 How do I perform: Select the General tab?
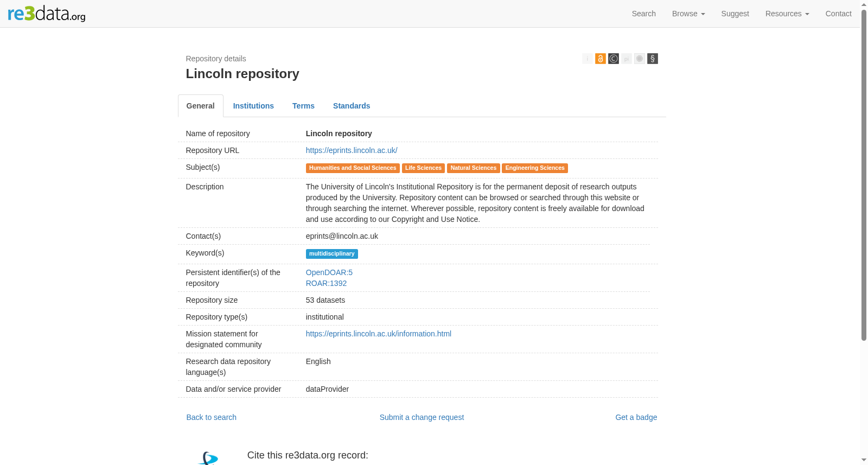coord(201,106)
